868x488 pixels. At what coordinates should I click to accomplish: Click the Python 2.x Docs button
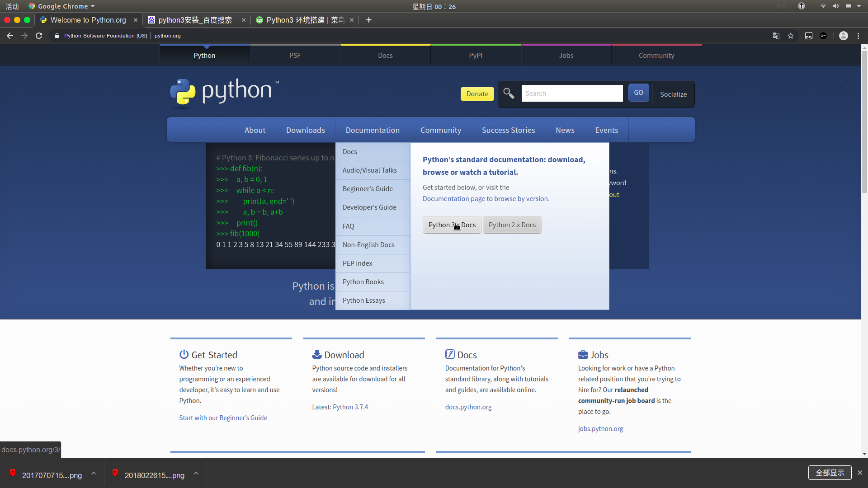pos(512,225)
